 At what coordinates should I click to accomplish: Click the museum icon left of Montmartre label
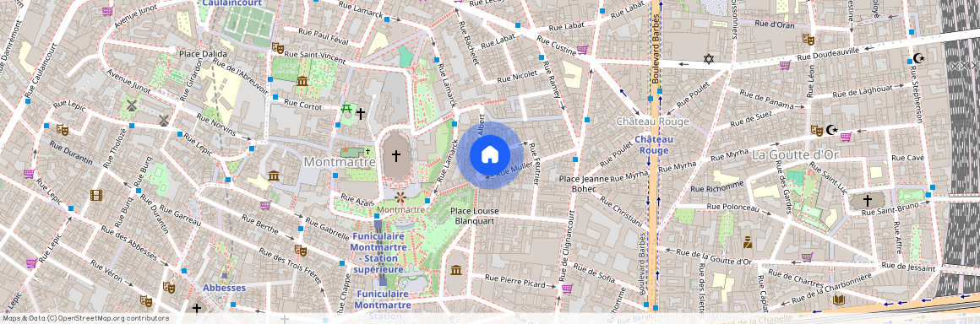[273, 176]
